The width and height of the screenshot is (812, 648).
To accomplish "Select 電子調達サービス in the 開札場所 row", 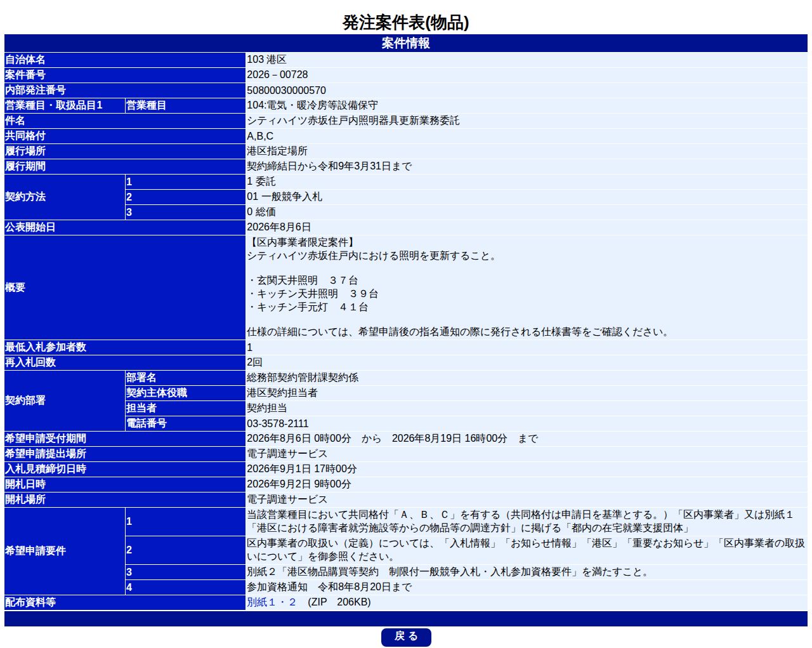I will (287, 499).
